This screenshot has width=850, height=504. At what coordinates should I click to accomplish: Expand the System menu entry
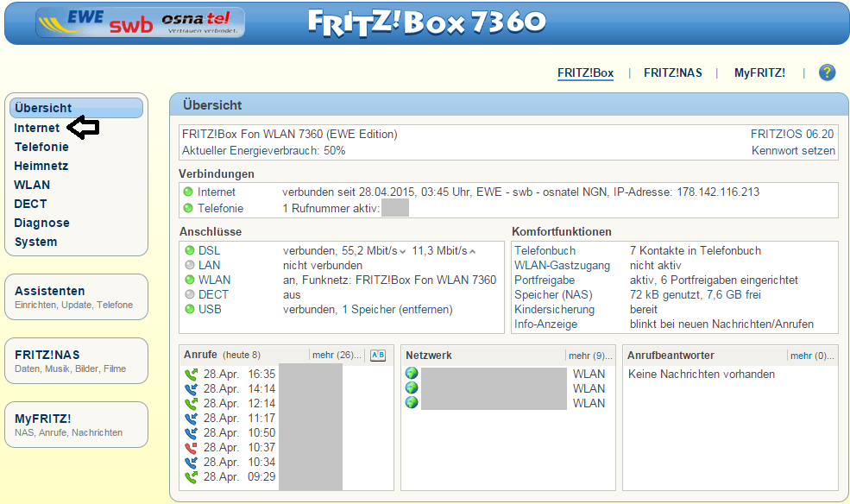tap(35, 242)
